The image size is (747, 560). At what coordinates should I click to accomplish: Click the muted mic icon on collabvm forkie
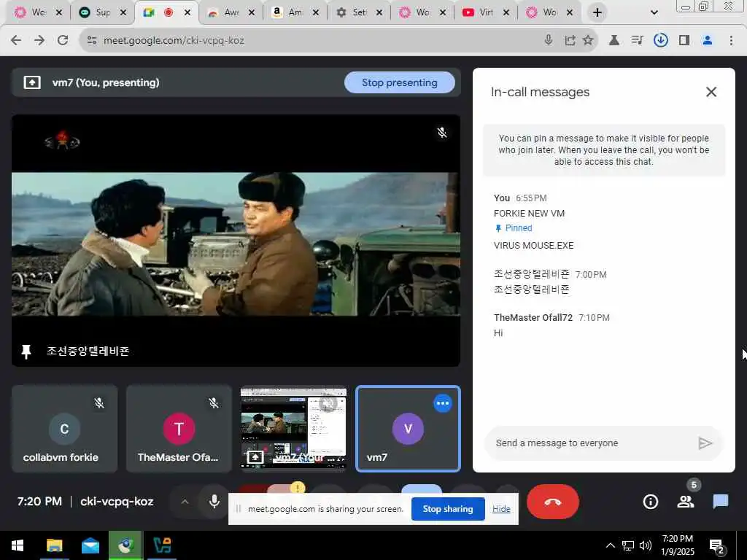(x=99, y=403)
